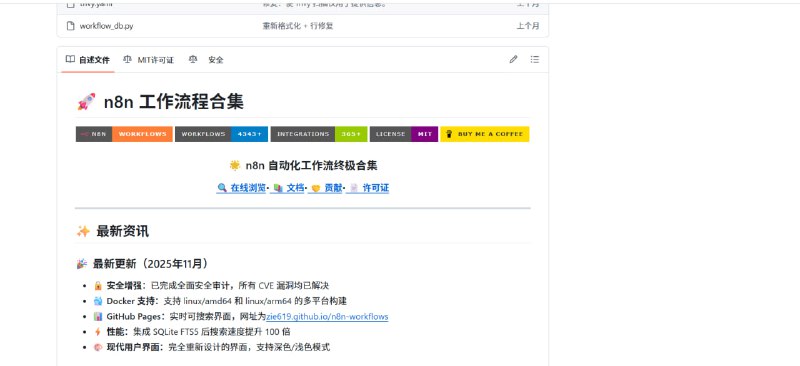Click the sparkles emoji beside 最新资讯

tap(83, 231)
